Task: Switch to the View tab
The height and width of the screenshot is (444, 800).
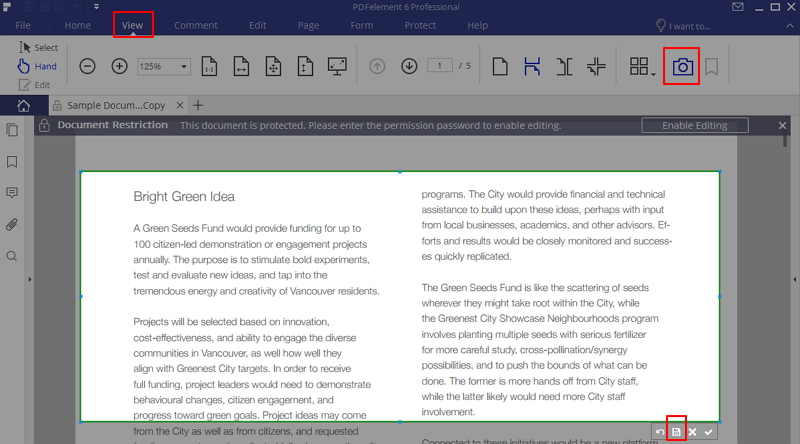Action: 133,26
